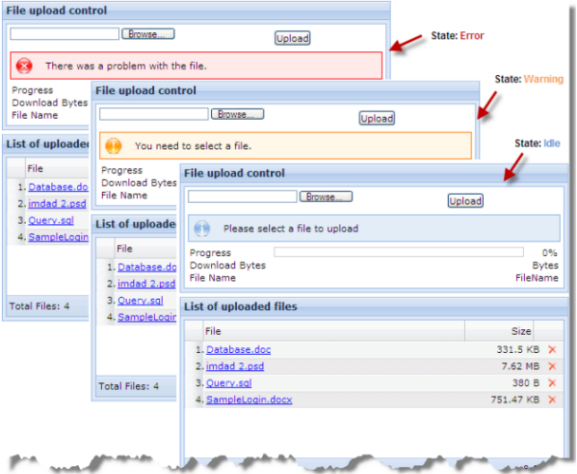Click the file path field in Error panel

point(65,34)
